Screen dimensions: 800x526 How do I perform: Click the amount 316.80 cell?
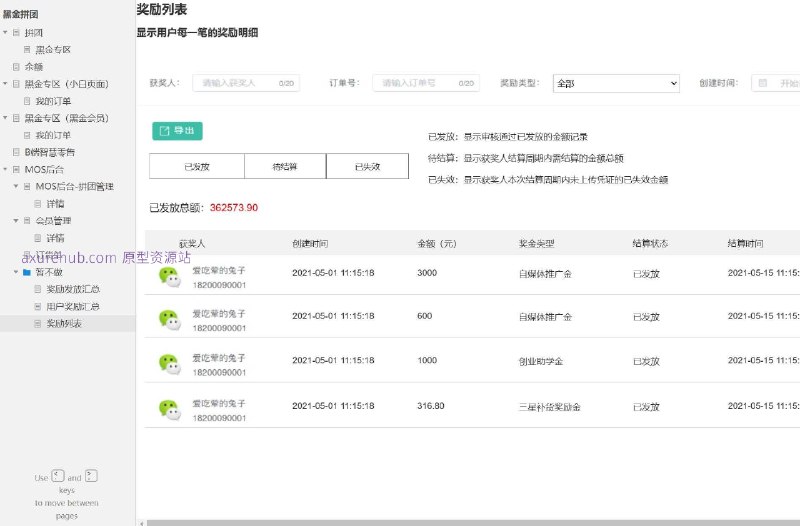coord(431,406)
